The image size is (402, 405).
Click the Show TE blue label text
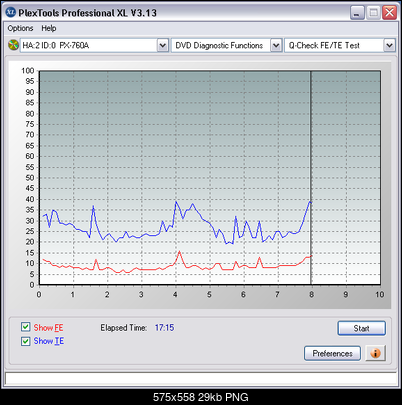[49, 341]
